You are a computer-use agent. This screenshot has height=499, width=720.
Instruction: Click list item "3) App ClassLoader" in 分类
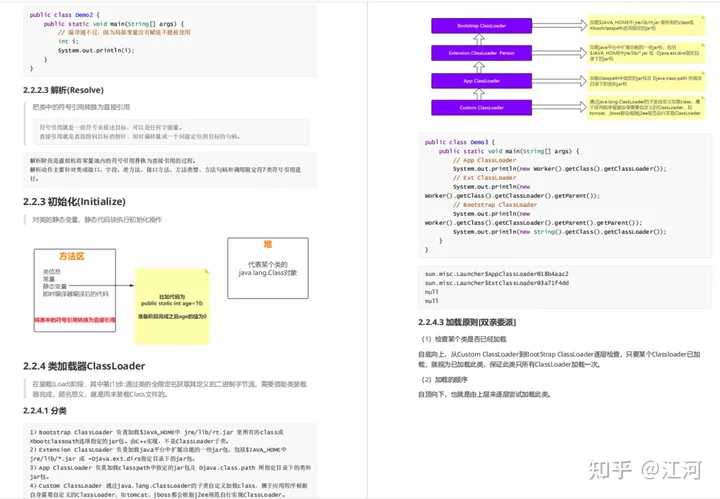170,472
